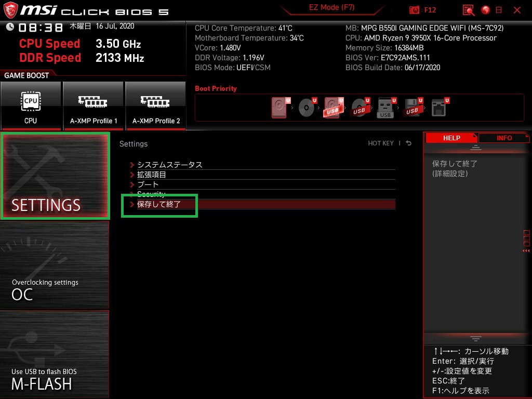The height and width of the screenshot is (399, 532).
Task: Click the 08:38 system time display
Action: (41, 28)
